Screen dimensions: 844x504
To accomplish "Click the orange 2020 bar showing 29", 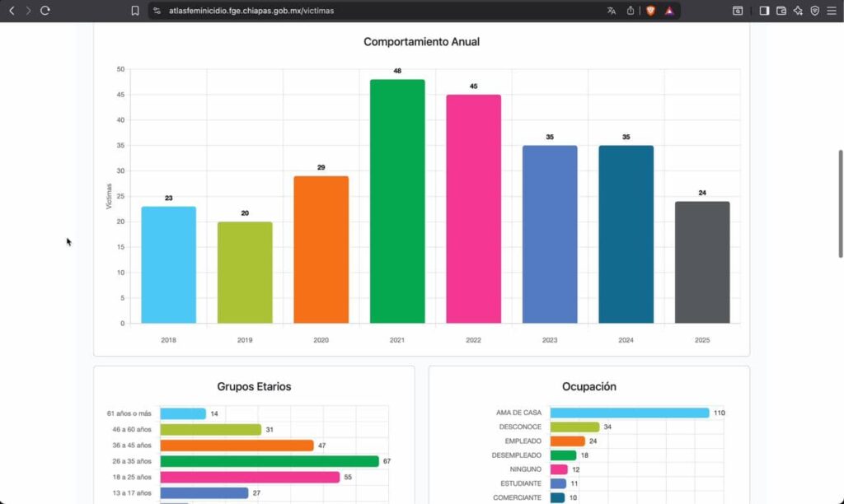I will point(321,250).
